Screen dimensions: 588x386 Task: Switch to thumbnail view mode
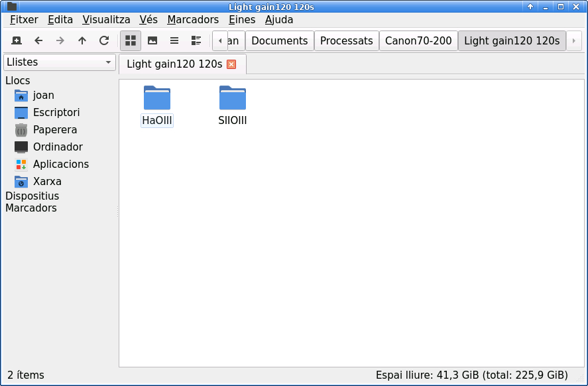pyautogui.click(x=152, y=40)
